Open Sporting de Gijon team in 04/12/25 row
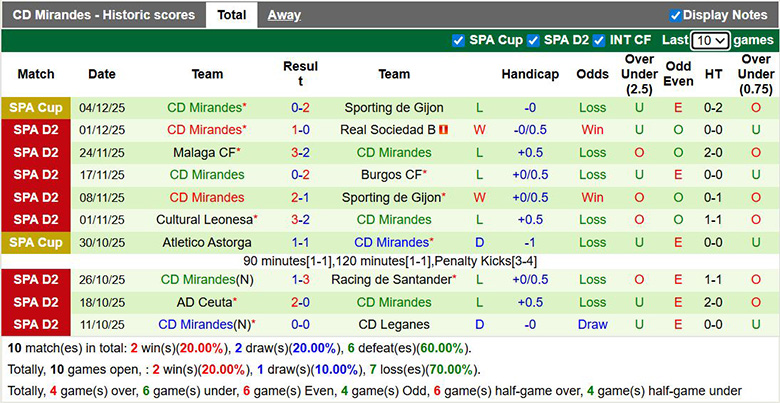This screenshot has width=780, height=403. (x=394, y=108)
